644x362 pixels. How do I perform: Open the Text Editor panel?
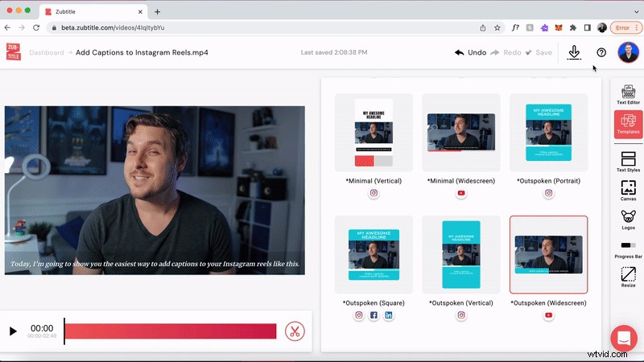point(628,94)
